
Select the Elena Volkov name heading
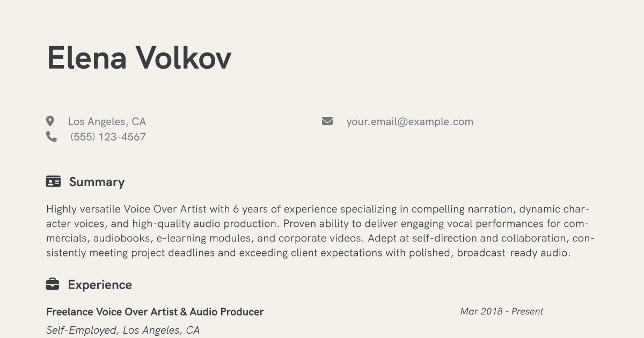[139, 58]
